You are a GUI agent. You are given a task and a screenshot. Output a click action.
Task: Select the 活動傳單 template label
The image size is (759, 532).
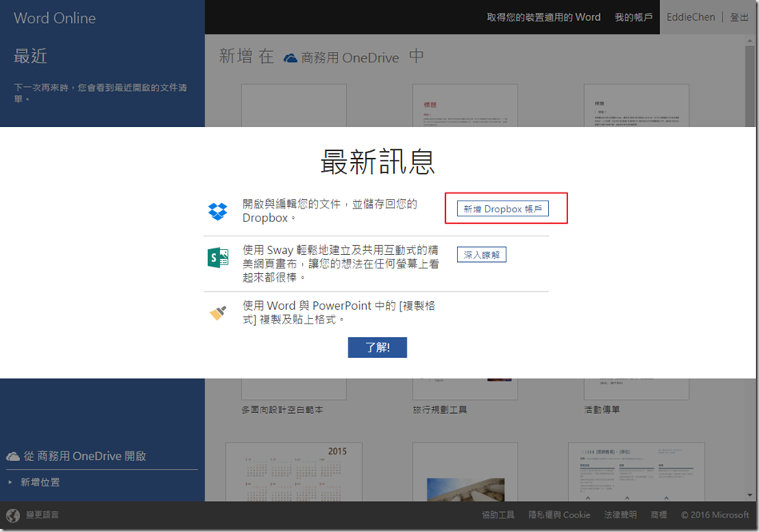click(x=602, y=410)
